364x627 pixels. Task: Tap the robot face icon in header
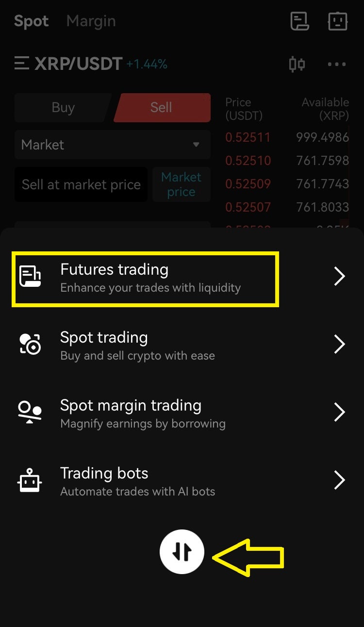click(x=337, y=21)
